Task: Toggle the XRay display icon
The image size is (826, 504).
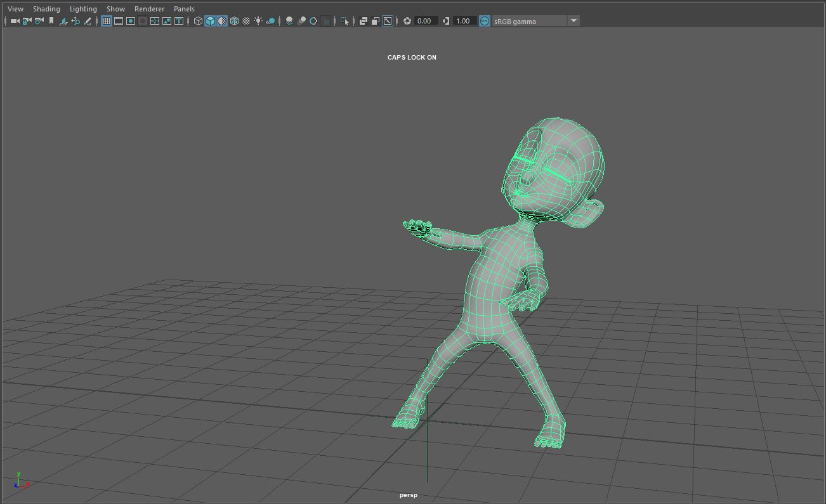Action: (364, 21)
